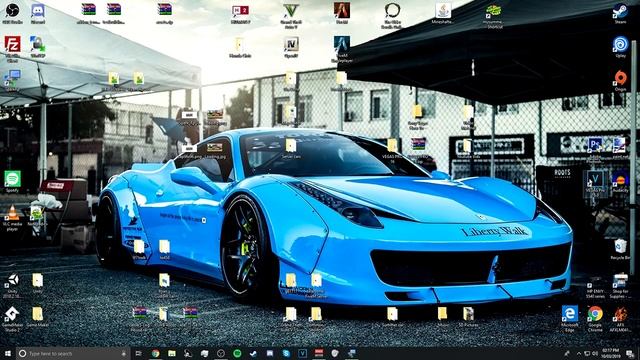Switch to Chrome on the taskbar
The width and height of the screenshot is (640, 360).
(155, 353)
